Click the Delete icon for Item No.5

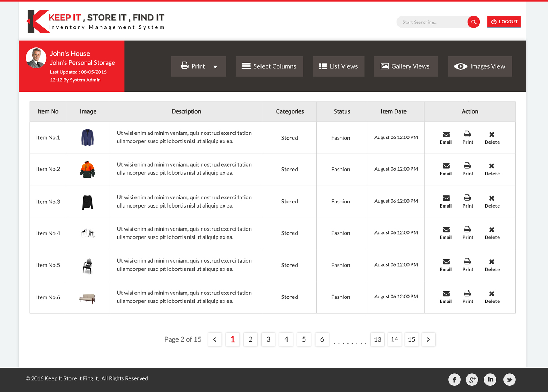[492, 262]
